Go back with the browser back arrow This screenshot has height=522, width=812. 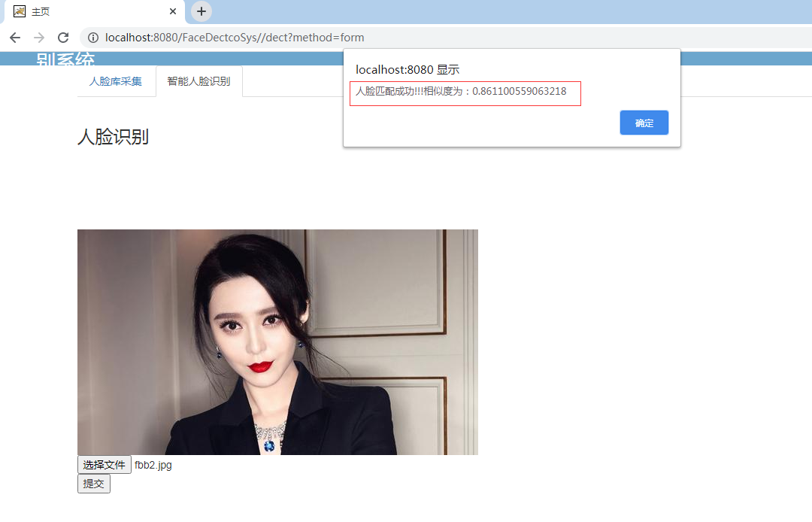15,38
